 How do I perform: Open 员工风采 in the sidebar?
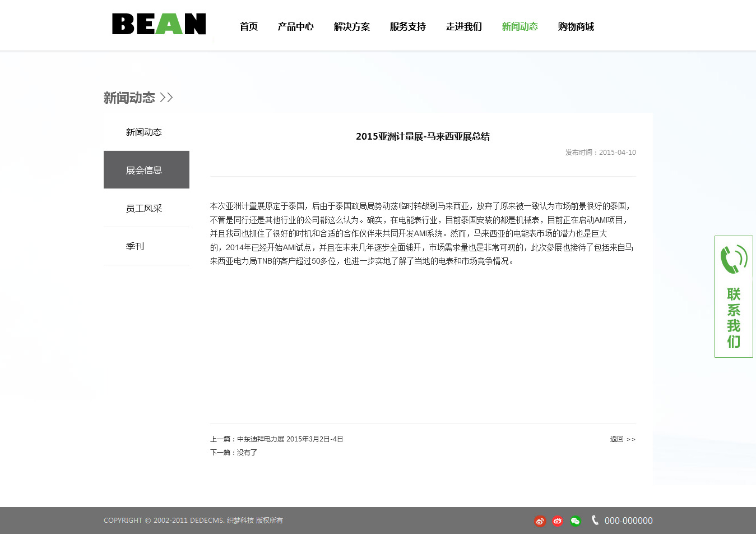pos(144,208)
